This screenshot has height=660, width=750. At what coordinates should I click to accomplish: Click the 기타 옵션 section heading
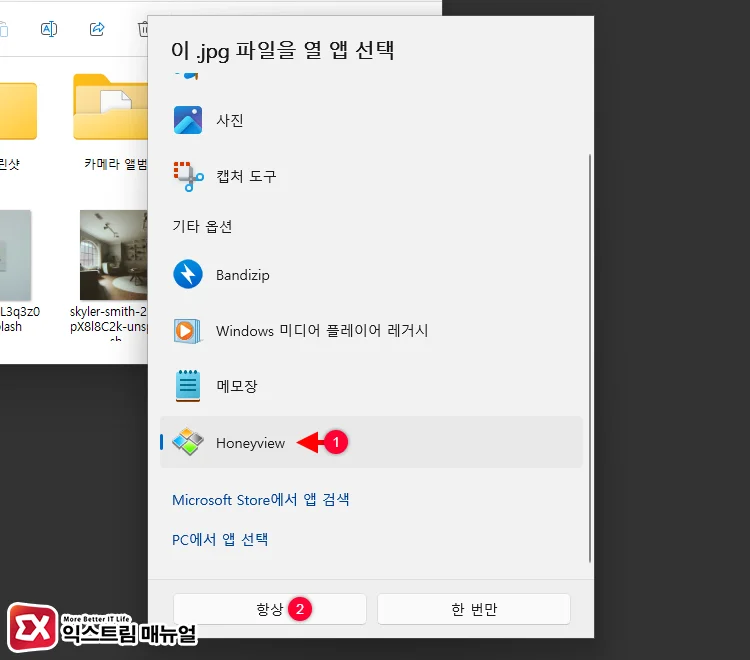[202, 226]
